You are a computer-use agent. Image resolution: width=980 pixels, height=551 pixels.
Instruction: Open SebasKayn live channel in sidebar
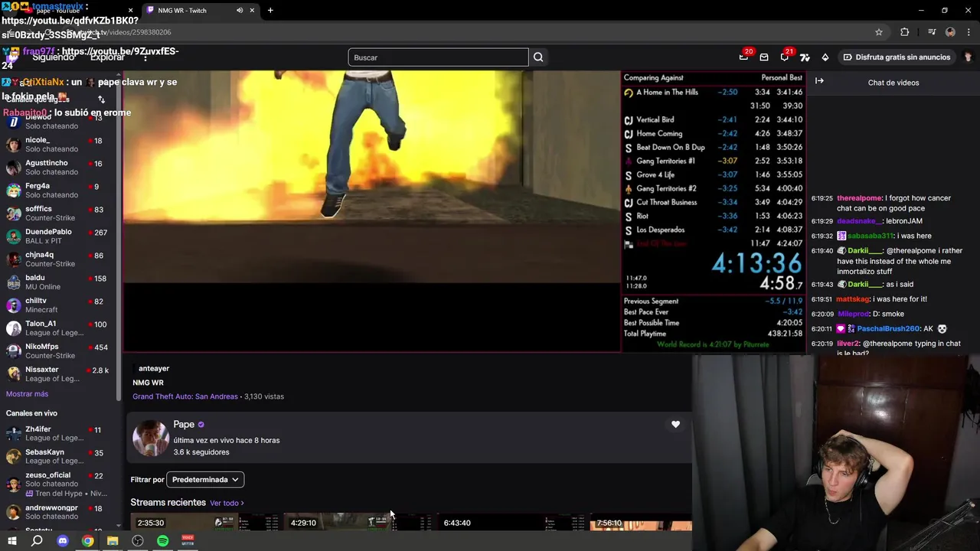pyautogui.click(x=60, y=457)
